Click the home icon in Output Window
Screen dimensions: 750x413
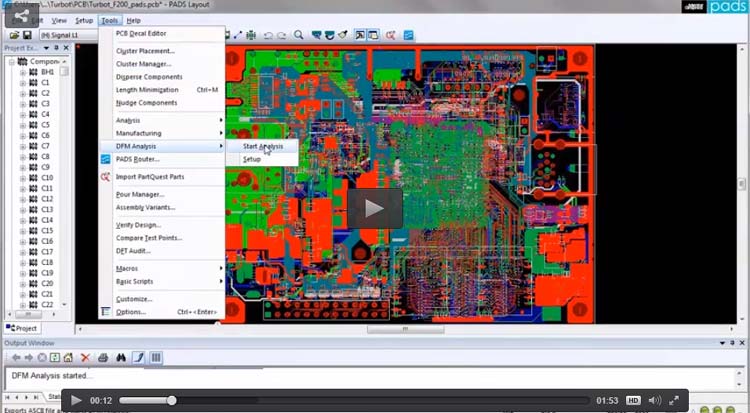(x=68, y=357)
